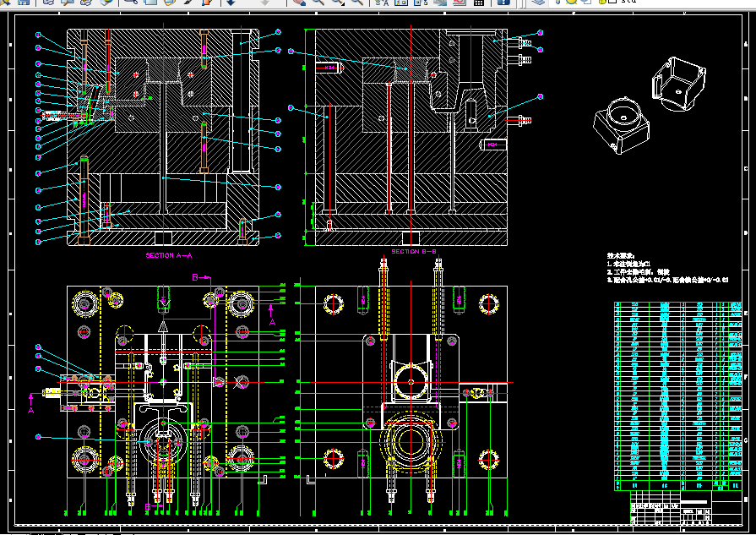Click the black grid table toolbar icon
The height and width of the screenshot is (535, 756).
pos(478,2)
